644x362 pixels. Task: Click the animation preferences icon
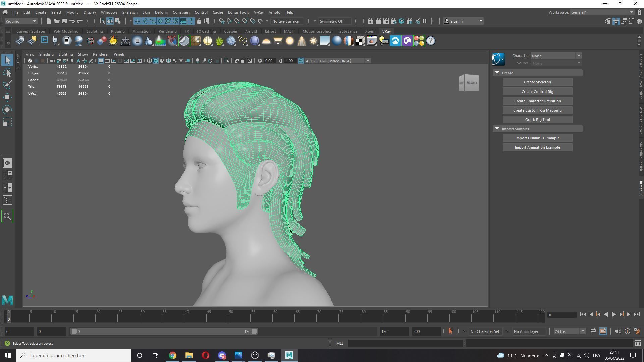[637, 331]
